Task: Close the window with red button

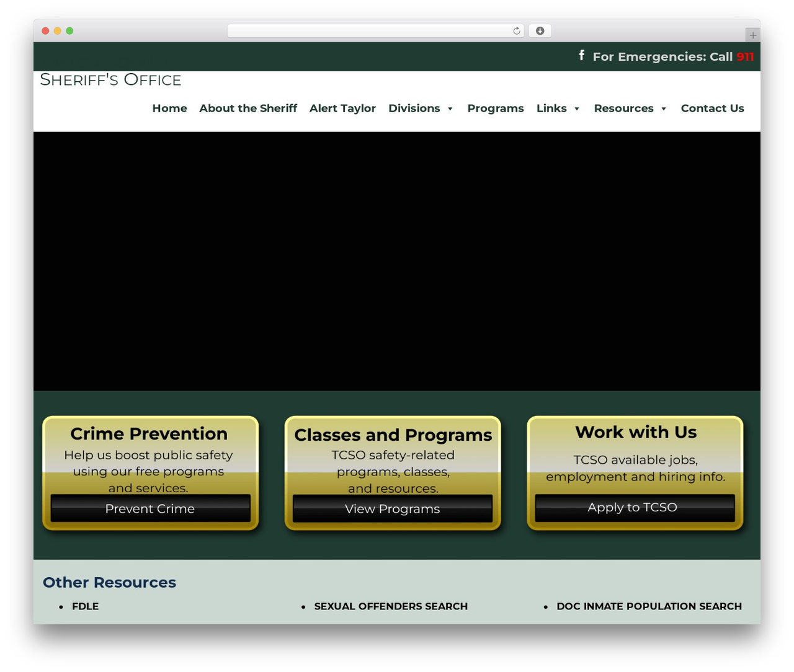Action: pyautogui.click(x=45, y=31)
